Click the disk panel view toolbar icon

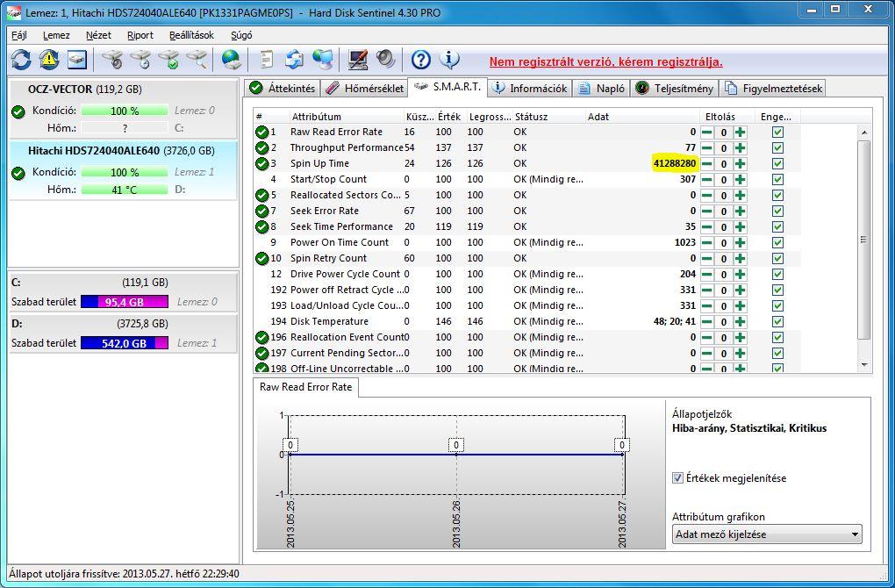pyautogui.click(x=77, y=60)
